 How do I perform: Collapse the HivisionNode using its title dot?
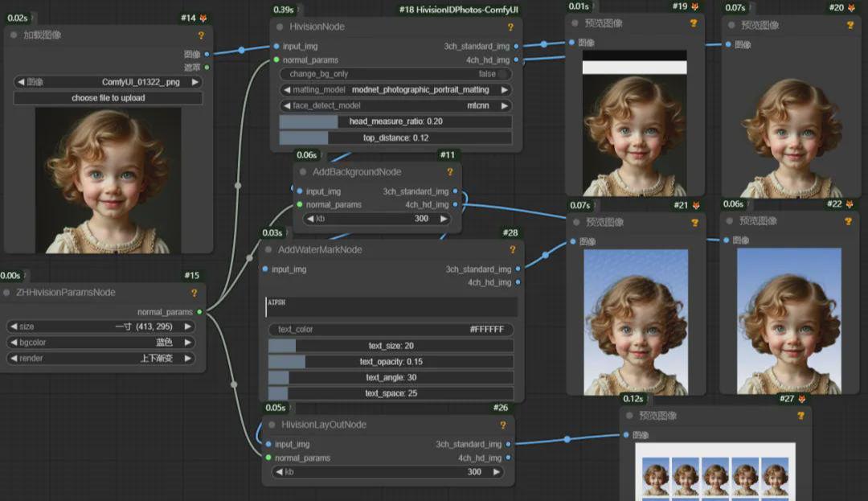pos(279,27)
